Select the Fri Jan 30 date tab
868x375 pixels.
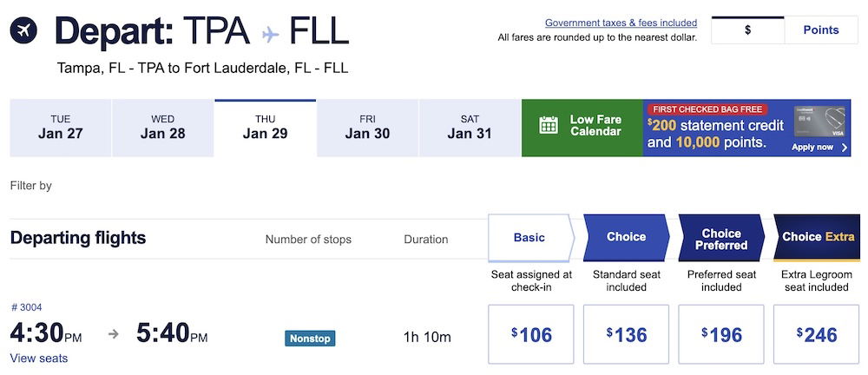click(x=367, y=128)
